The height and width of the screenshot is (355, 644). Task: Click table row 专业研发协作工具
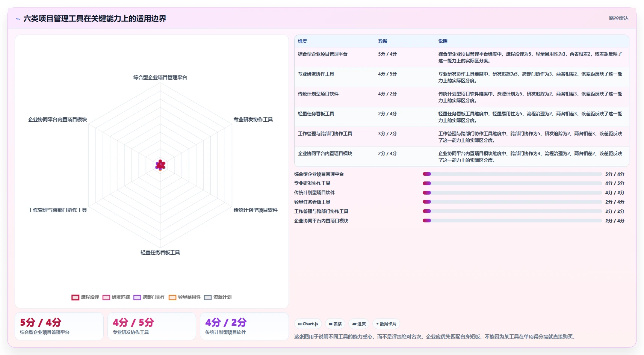coord(461,77)
